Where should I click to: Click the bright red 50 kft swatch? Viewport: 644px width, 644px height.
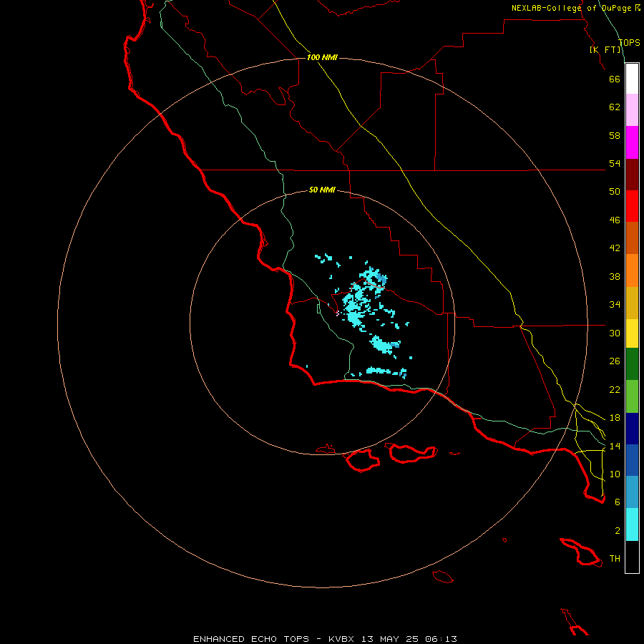point(632,206)
